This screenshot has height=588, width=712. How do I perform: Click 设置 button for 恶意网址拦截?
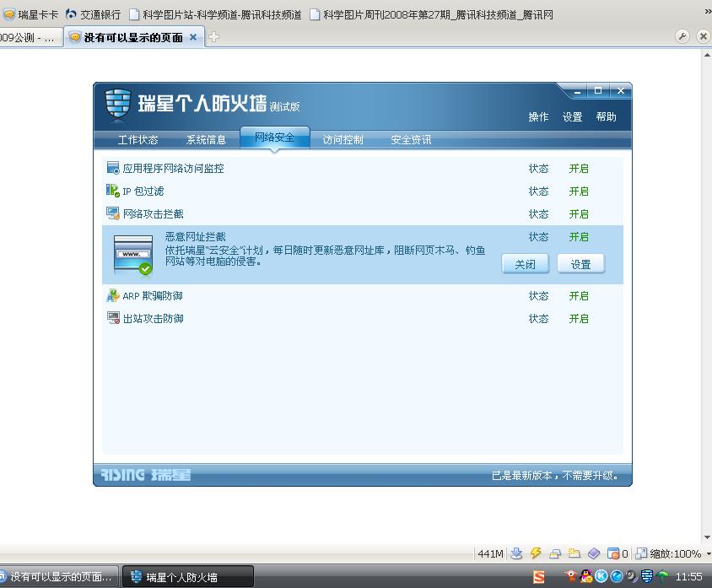tap(580, 264)
